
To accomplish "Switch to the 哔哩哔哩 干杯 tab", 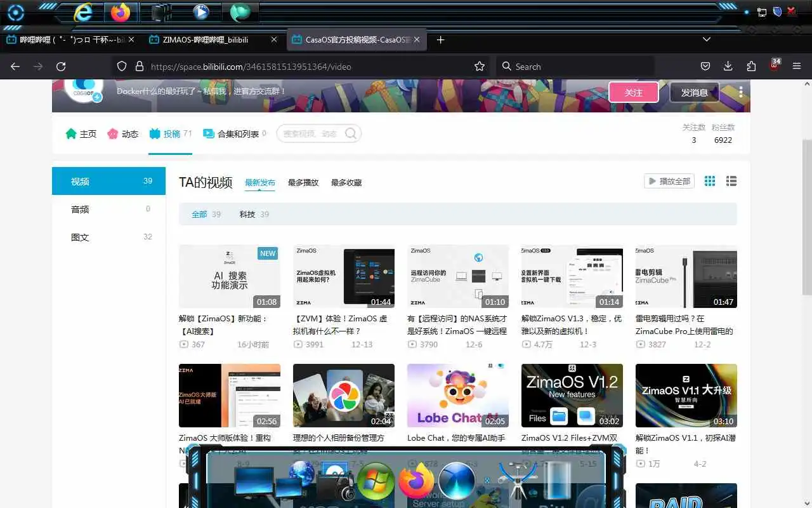I will 72,39.
